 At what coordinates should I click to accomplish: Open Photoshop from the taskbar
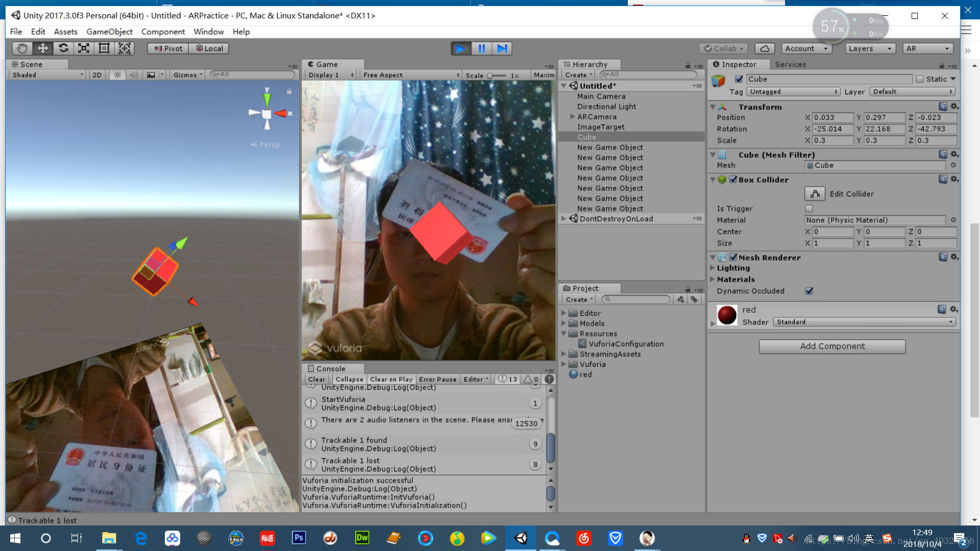point(299,538)
